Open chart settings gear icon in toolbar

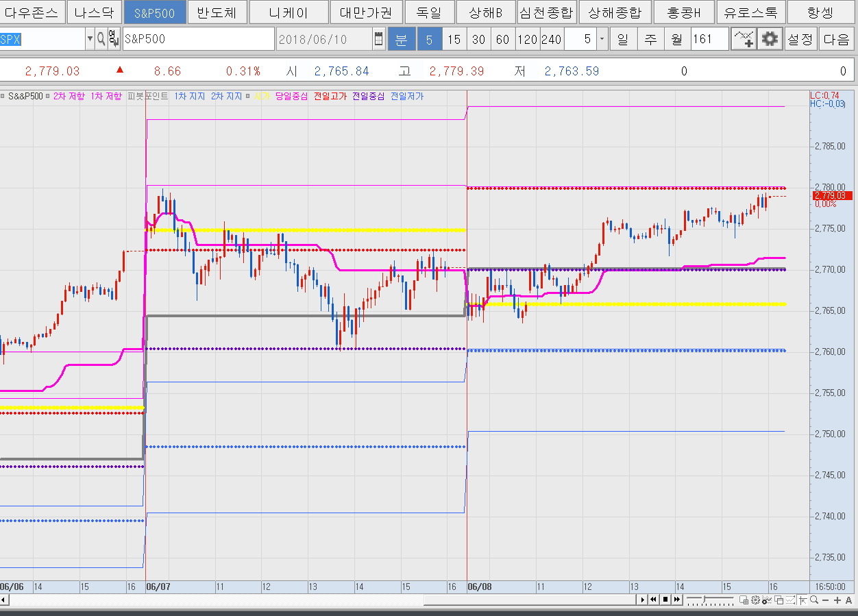770,40
